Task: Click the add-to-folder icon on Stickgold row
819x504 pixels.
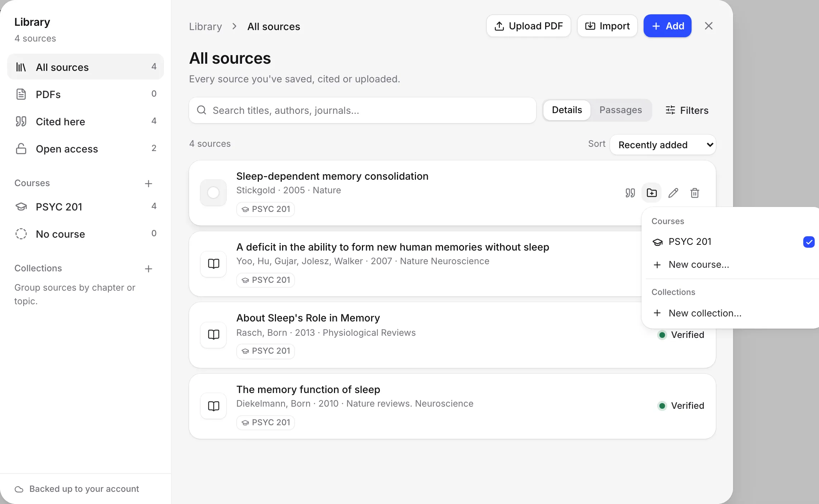Action: coord(651,193)
